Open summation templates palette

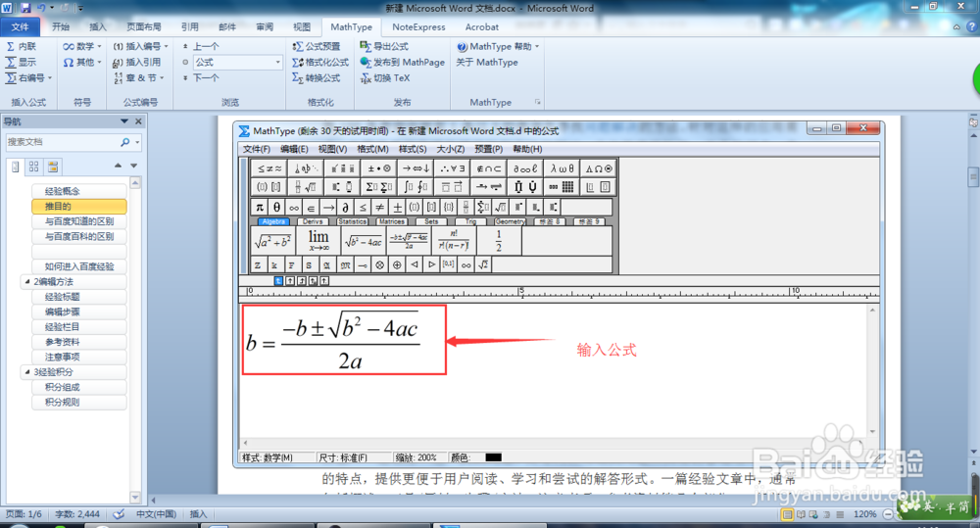click(378, 187)
